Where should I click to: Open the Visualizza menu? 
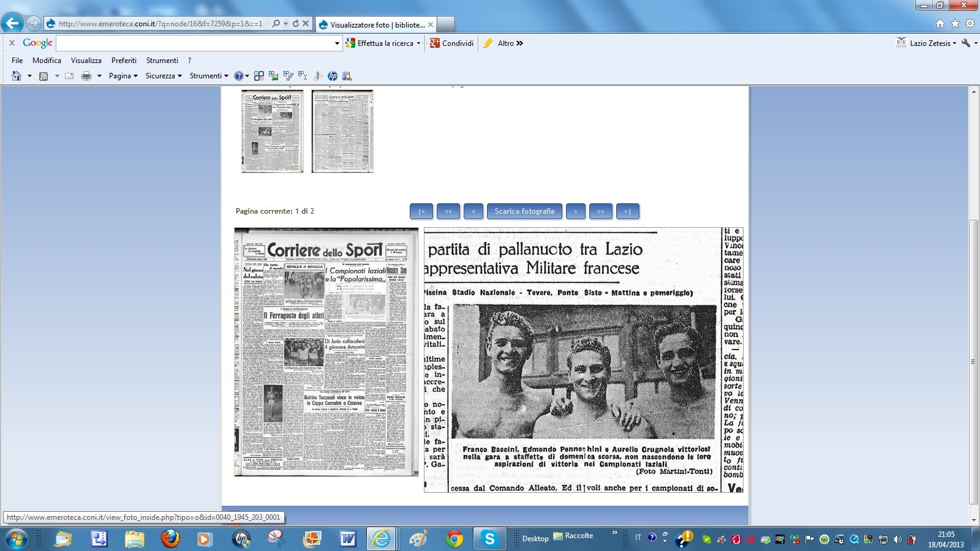coord(86,61)
